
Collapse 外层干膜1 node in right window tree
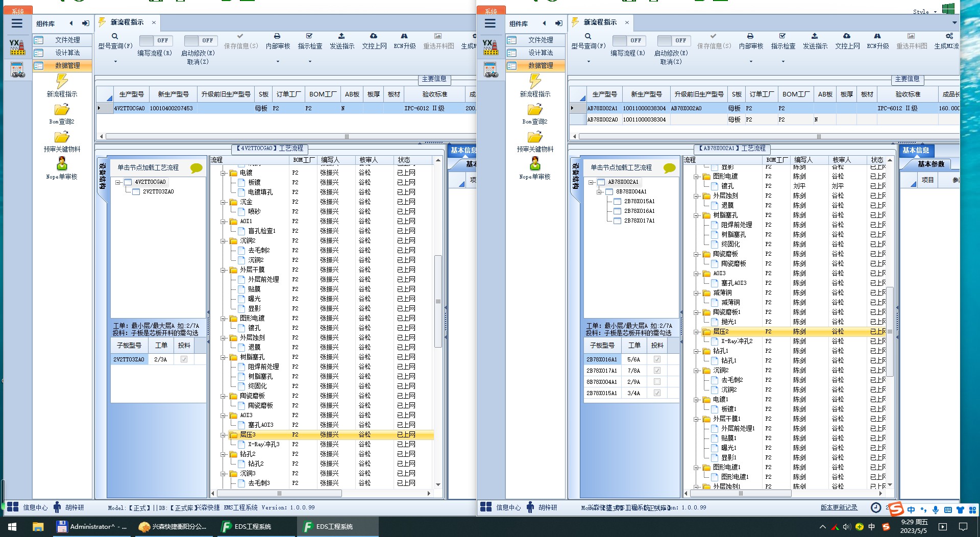696,419
